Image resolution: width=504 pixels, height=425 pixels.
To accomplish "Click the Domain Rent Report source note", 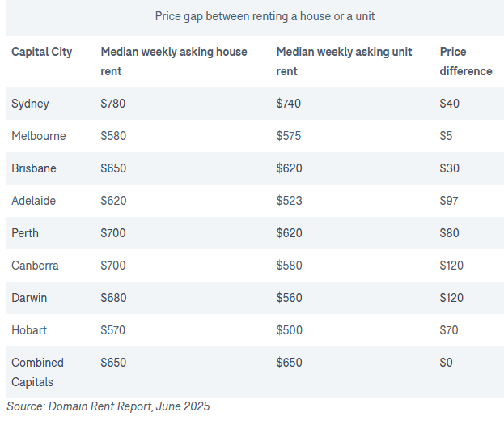I will click(109, 406).
